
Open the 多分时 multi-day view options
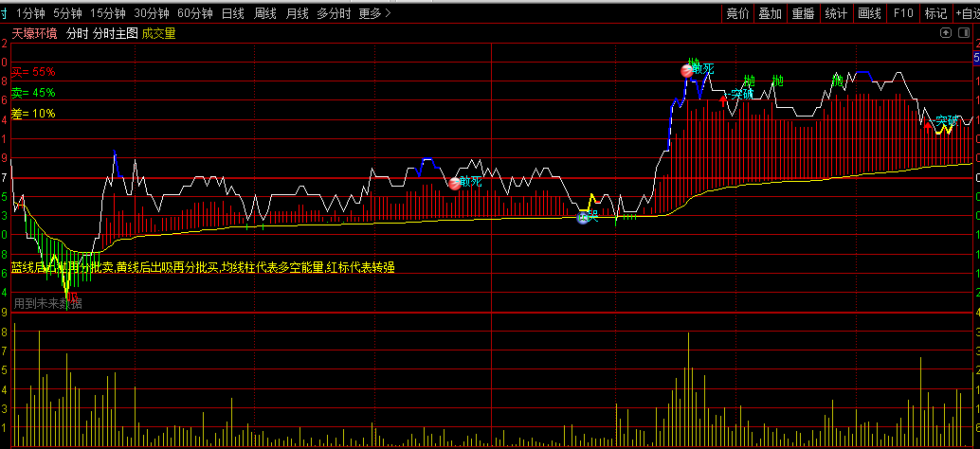[334, 13]
